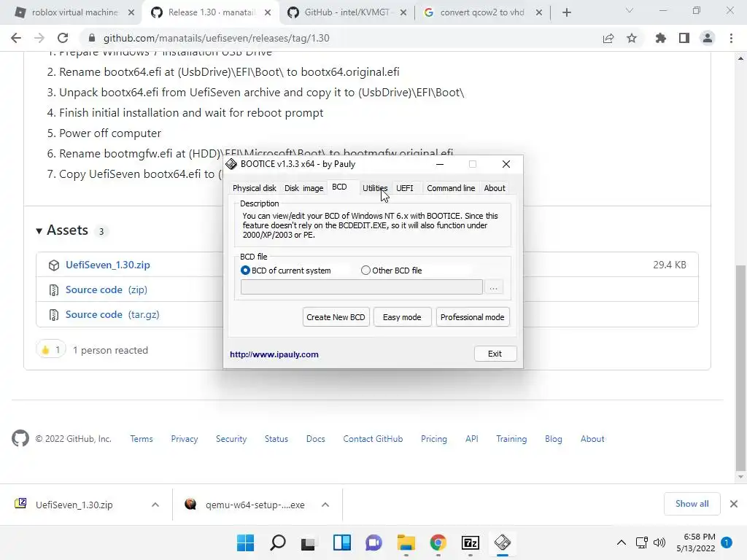
Task: Download Source code (zip) link
Action: [x=107, y=290]
